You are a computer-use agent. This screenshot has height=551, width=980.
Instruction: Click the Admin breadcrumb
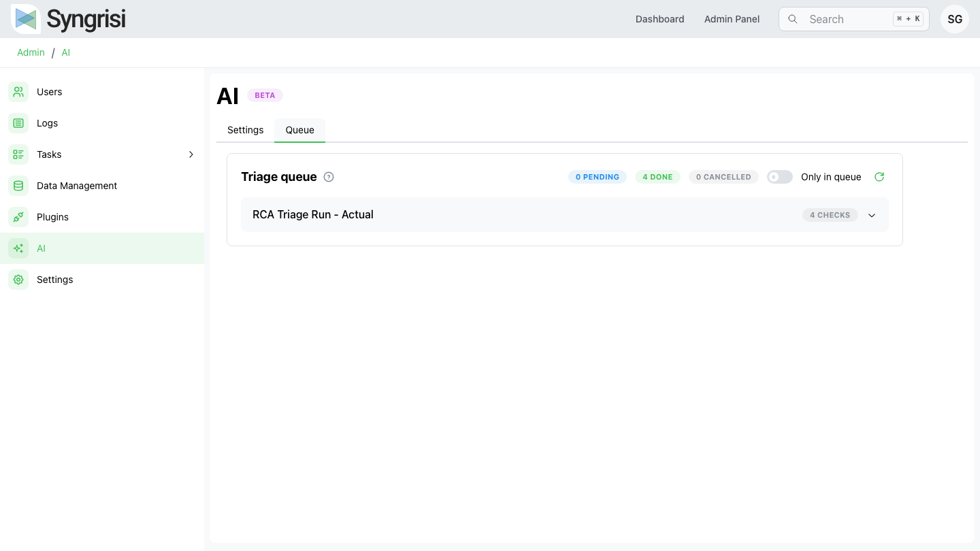tap(31, 52)
